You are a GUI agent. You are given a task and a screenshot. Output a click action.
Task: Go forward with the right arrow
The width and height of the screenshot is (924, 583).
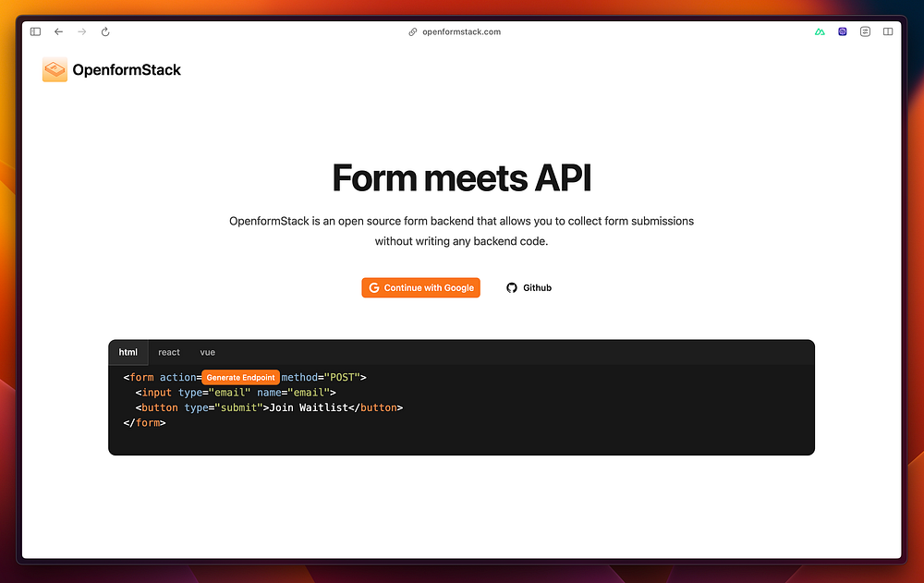click(x=82, y=31)
